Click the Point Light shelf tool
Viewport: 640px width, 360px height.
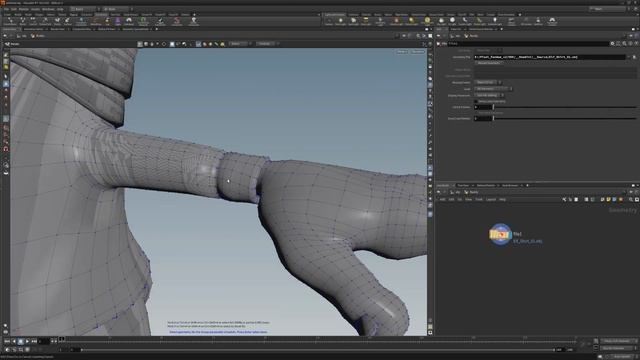tap(341, 21)
